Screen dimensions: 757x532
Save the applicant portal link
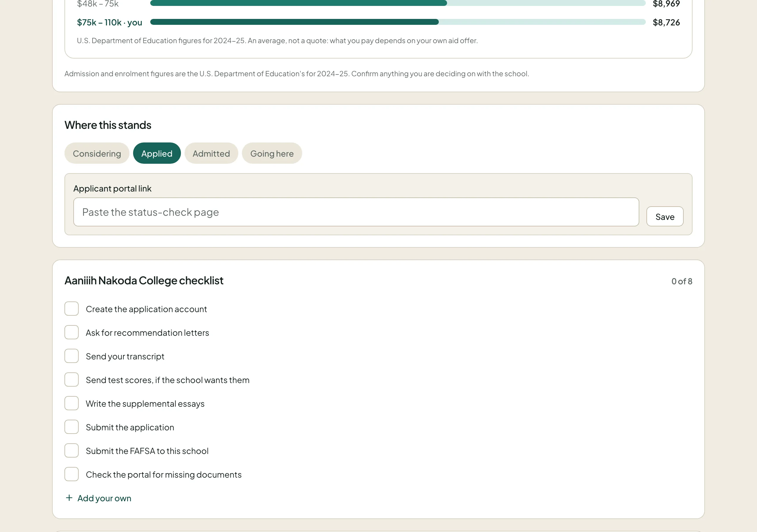(665, 217)
